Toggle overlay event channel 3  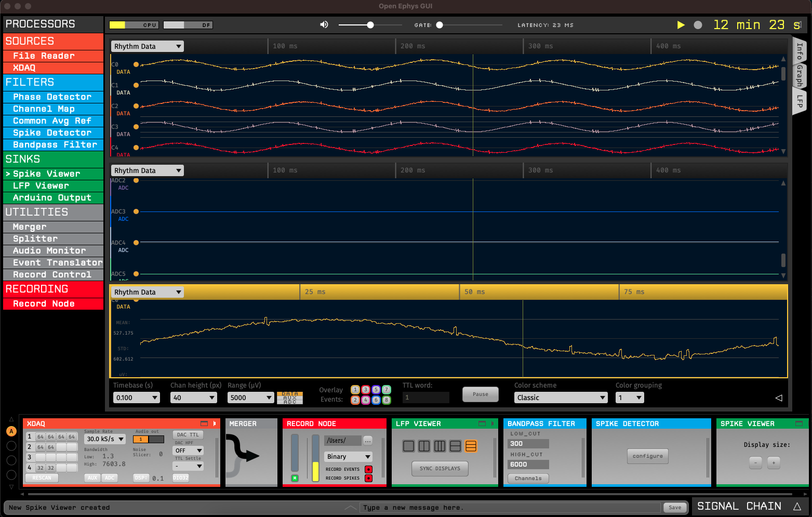coord(366,390)
